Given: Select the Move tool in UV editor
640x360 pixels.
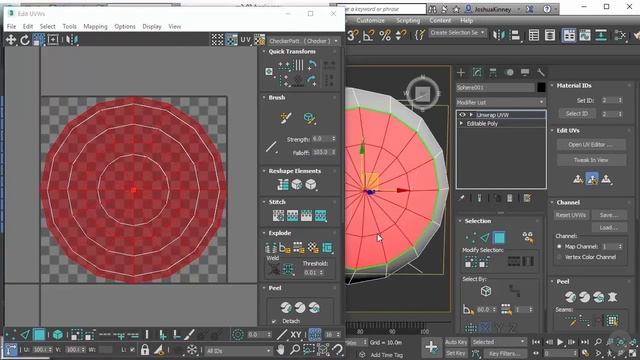Looking at the screenshot, I should (x=11, y=40).
